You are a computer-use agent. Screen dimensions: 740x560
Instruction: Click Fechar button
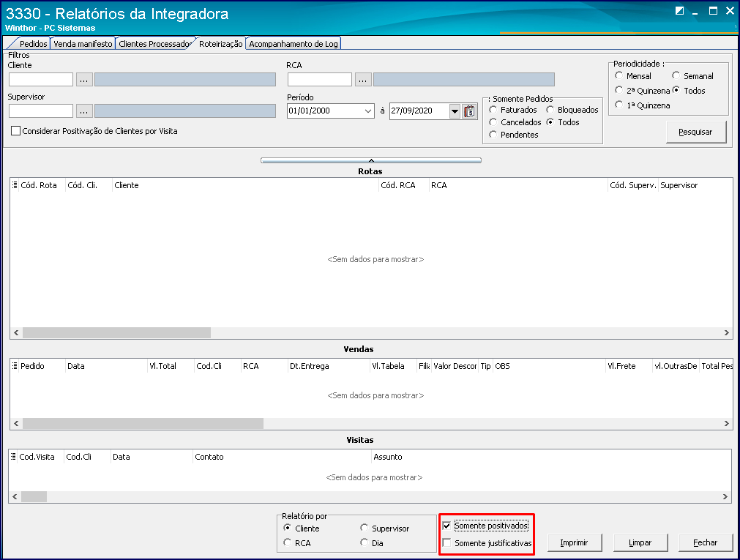point(705,542)
